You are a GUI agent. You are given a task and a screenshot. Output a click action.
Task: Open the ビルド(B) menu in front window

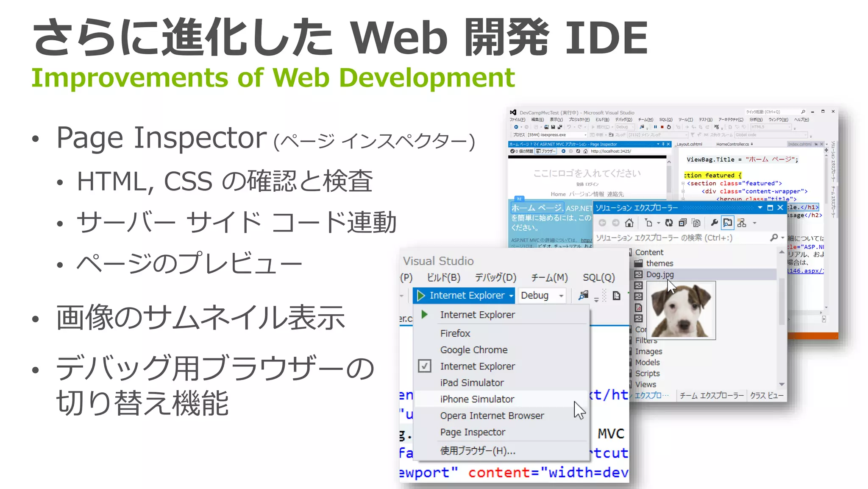tap(443, 277)
